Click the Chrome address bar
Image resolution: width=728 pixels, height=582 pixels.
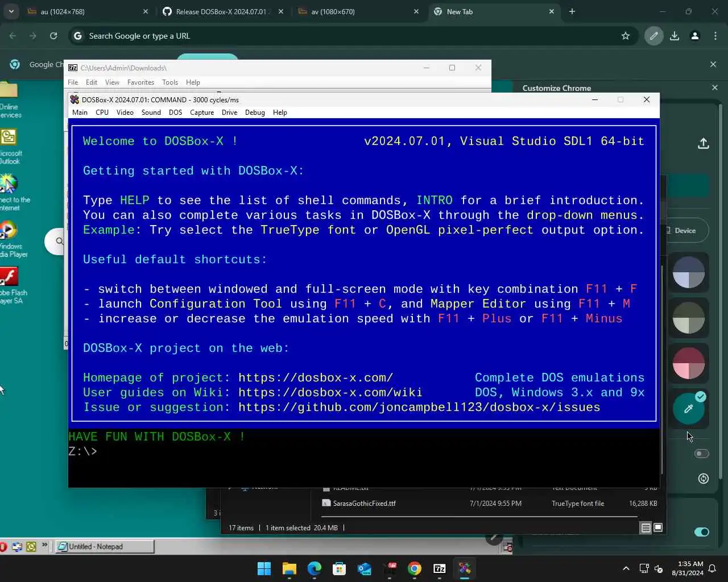click(353, 36)
